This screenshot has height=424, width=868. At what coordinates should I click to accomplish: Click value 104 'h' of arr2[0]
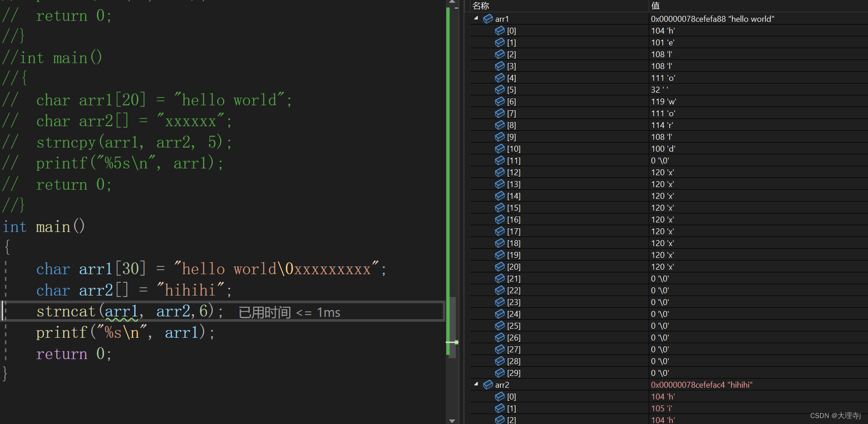[x=663, y=396]
